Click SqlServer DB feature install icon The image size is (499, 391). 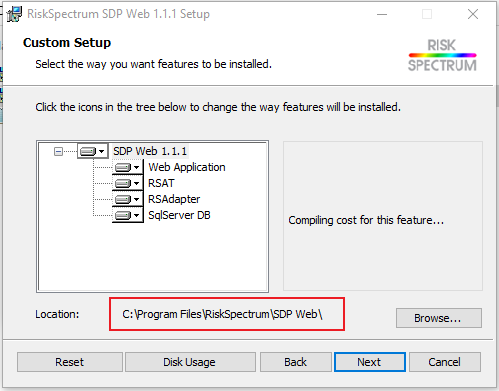(123, 215)
